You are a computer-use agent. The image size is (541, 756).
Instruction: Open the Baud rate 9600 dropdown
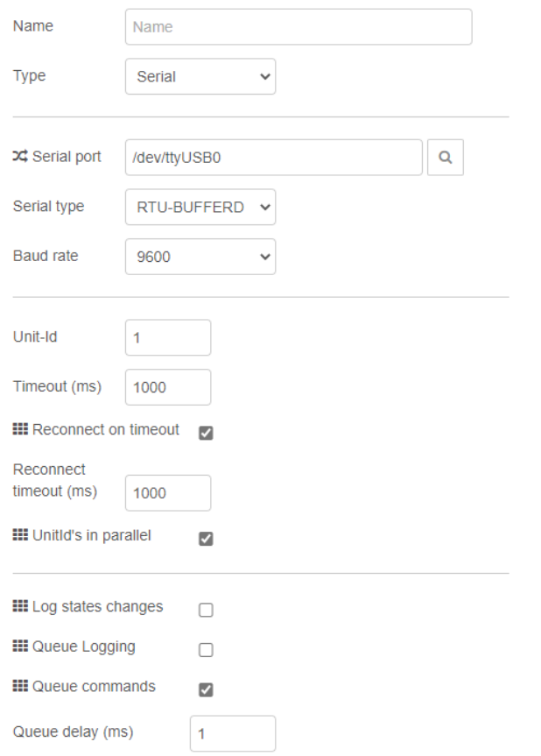(x=200, y=258)
